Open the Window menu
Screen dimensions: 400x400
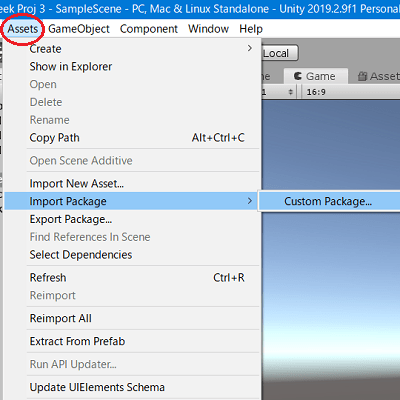208,29
